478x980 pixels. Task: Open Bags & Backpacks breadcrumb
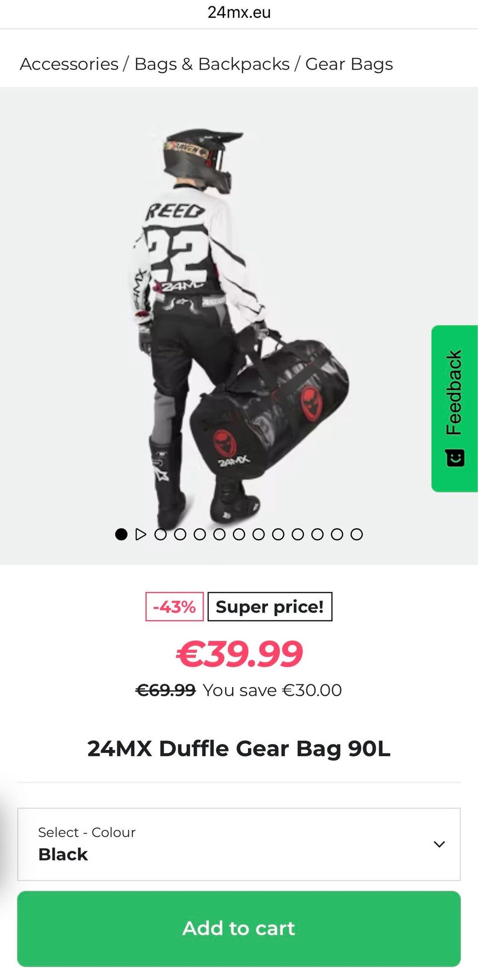click(x=212, y=64)
